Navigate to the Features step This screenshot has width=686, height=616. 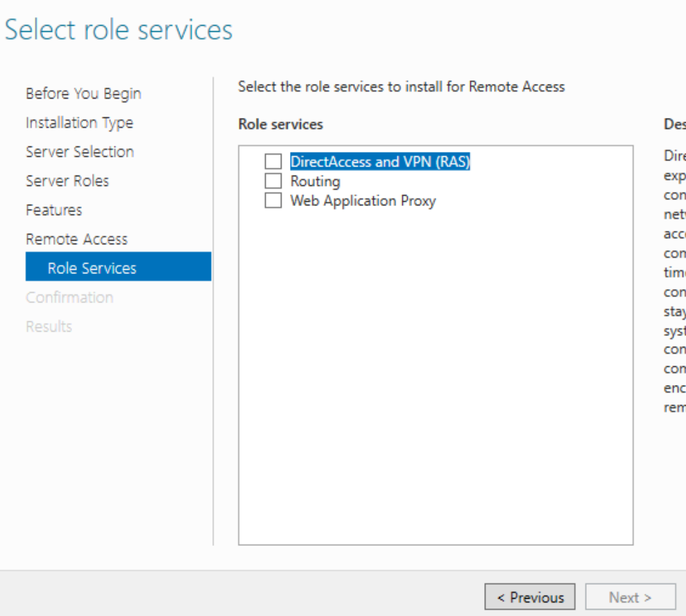54,210
